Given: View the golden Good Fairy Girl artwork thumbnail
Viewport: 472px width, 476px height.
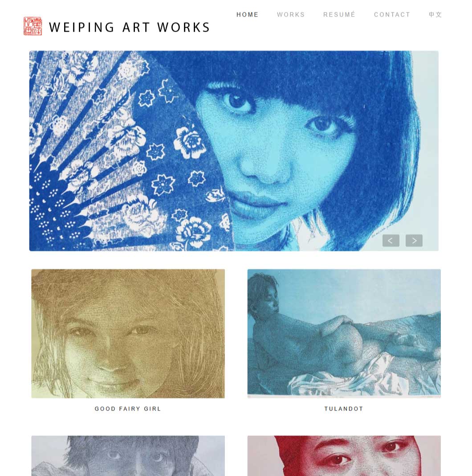Looking at the screenshot, I should (128, 334).
